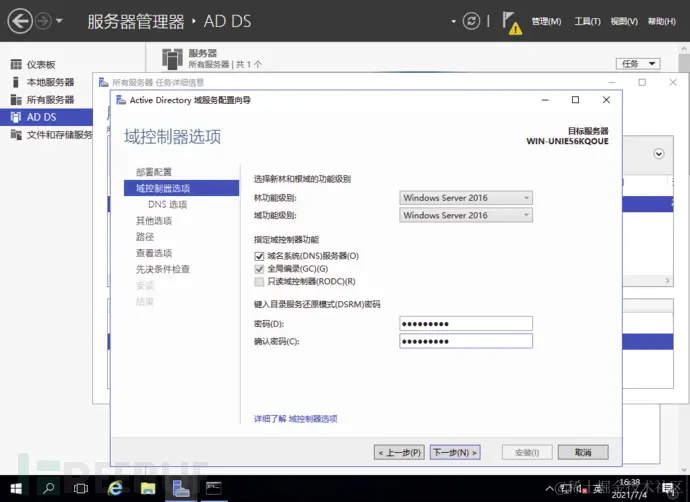This screenshot has height=502, width=690.
Task: Click the 密码(D) password field
Action: pos(466,324)
